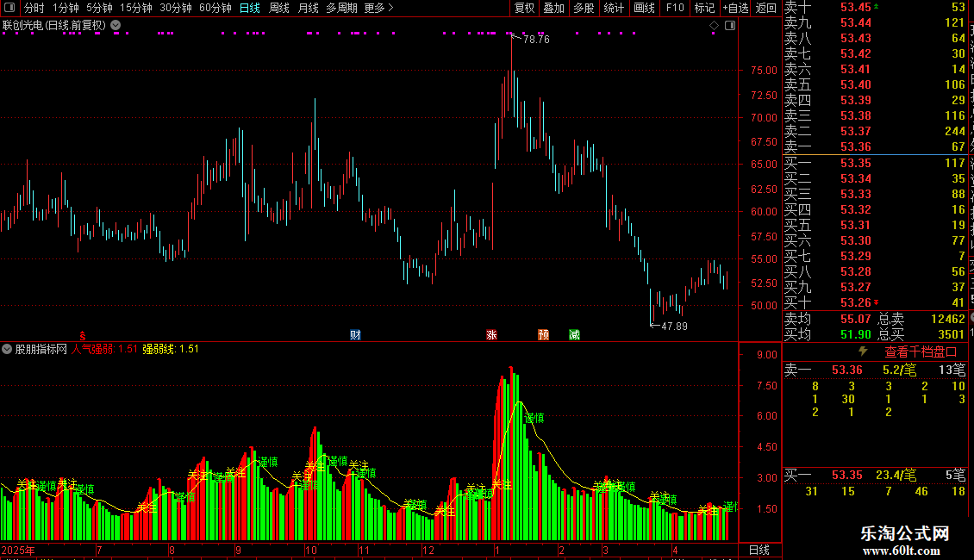The height and width of the screenshot is (560, 974).
Task: Click the 标记 mark button
Action: 704,8
